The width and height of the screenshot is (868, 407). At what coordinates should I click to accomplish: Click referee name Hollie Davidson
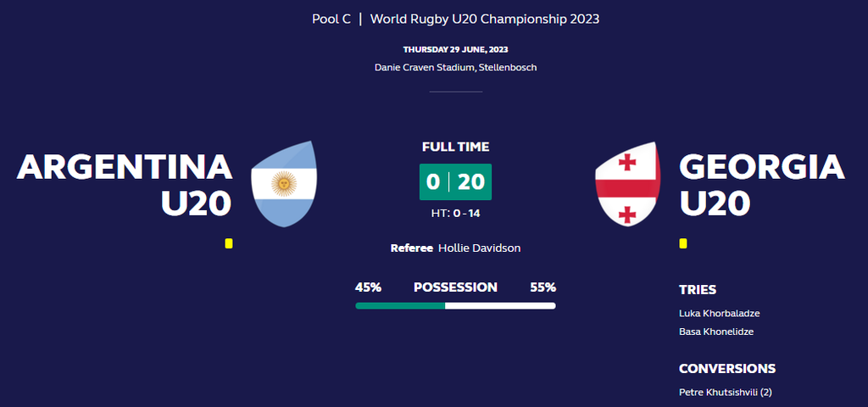(480, 248)
